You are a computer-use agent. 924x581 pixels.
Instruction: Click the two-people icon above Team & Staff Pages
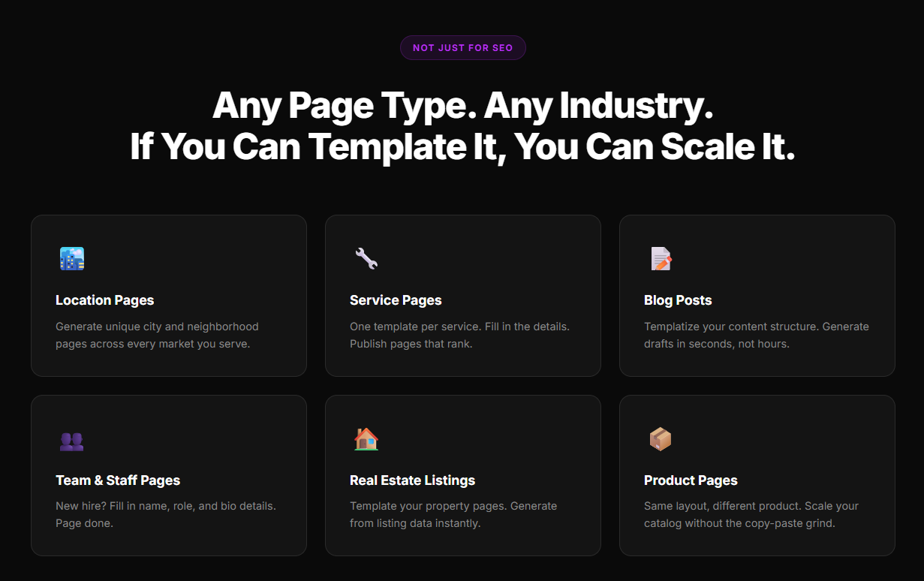pos(72,441)
